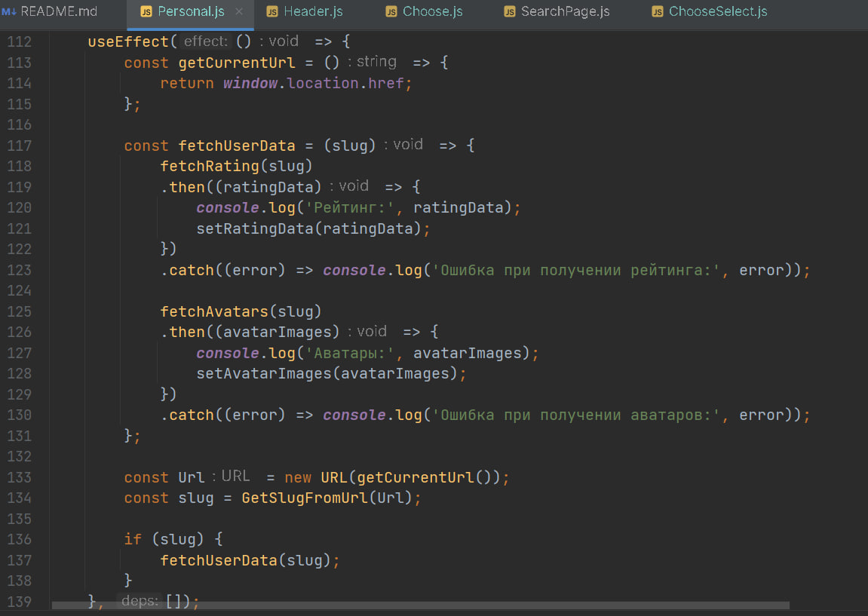Click the JS file icon on Choose.js tab
The height and width of the screenshot is (616, 868).
(391, 11)
